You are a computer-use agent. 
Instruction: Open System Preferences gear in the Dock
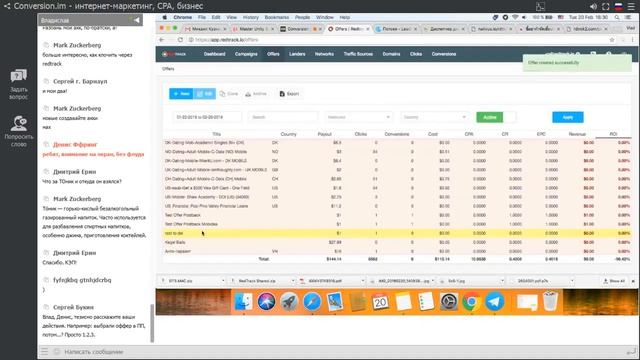(x=449, y=302)
